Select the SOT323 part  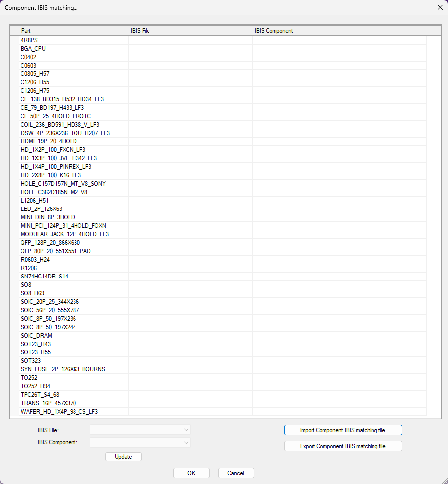(31, 361)
